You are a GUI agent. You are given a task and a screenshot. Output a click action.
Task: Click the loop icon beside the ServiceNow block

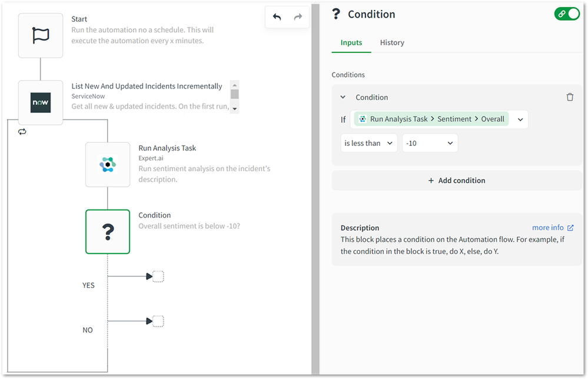click(22, 131)
